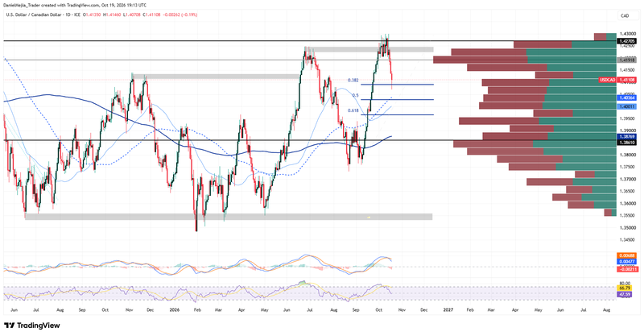
Task: Click the red -0.00211 histogram value
Action: pos(627,269)
